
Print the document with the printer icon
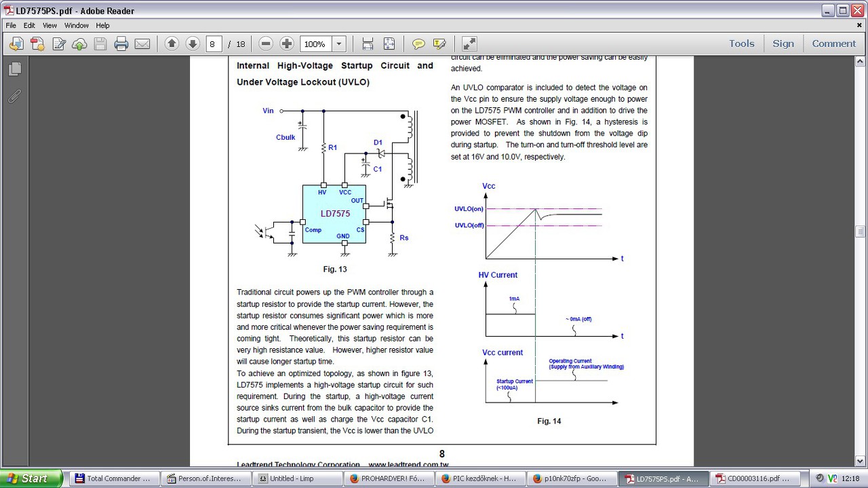pyautogui.click(x=121, y=44)
